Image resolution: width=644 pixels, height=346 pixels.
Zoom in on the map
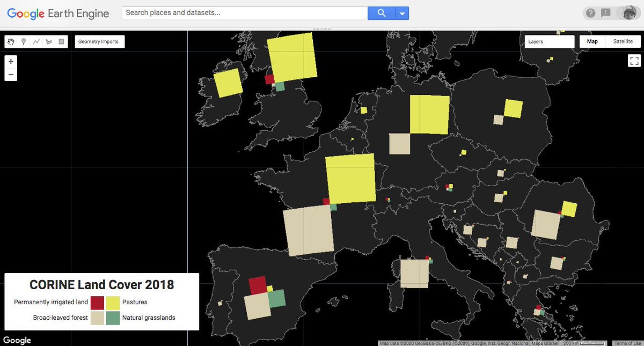tap(11, 62)
